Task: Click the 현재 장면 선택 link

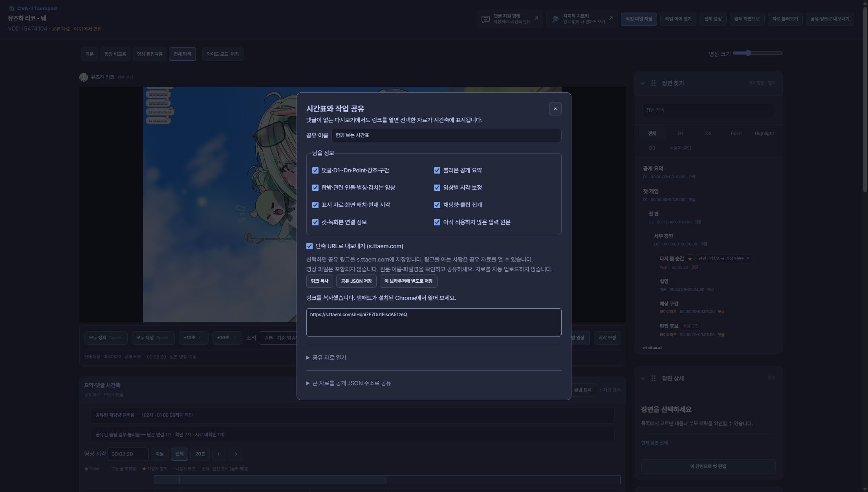Action: 654,443
